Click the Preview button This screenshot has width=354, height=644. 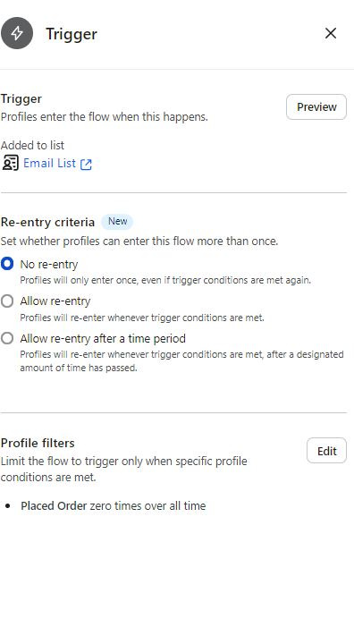316,106
